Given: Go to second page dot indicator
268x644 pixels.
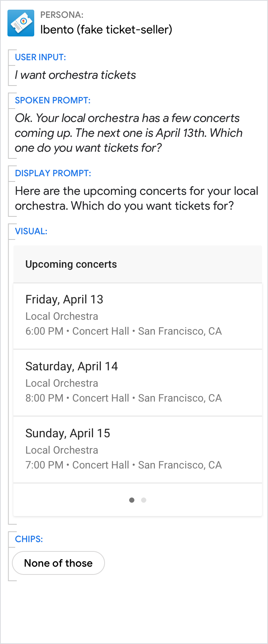Looking at the screenshot, I should [x=144, y=500].
